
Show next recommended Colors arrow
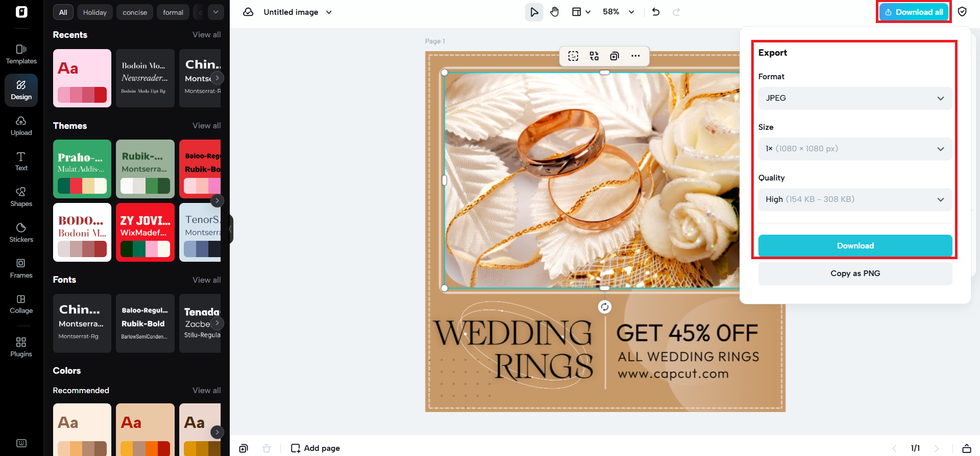217,432
